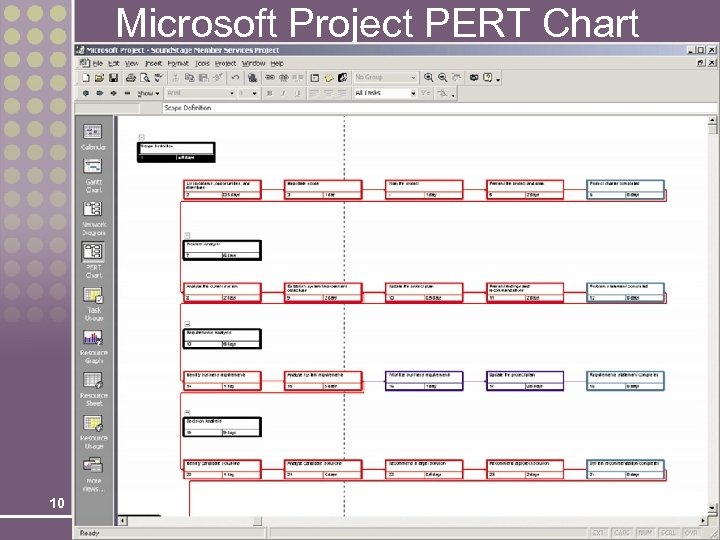
Task: Collapse summary node number 7
Action: click(x=187, y=235)
